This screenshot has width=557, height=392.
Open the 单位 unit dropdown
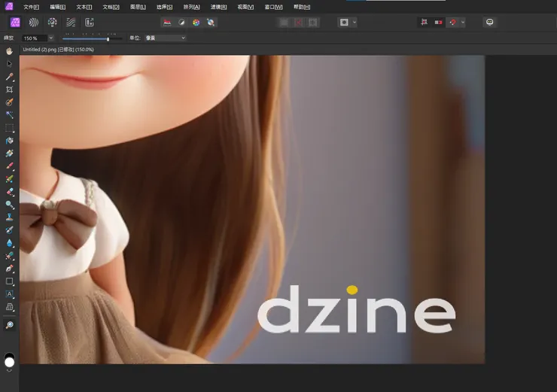(x=165, y=38)
